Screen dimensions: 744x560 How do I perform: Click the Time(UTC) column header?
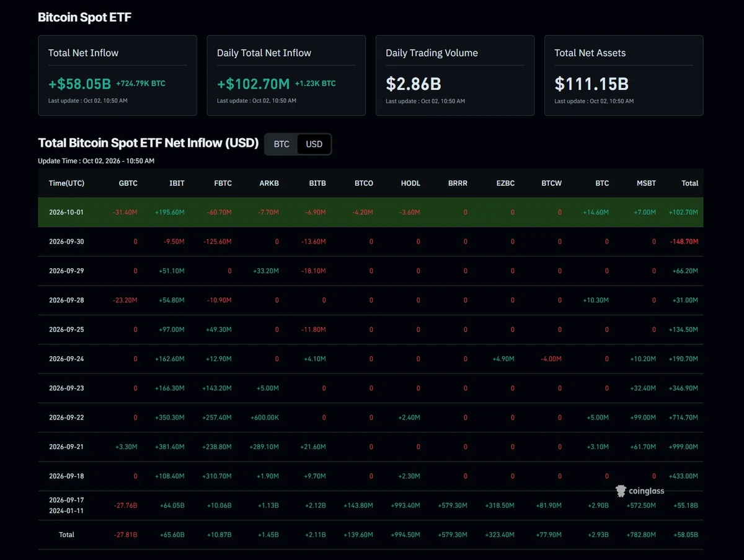(66, 183)
